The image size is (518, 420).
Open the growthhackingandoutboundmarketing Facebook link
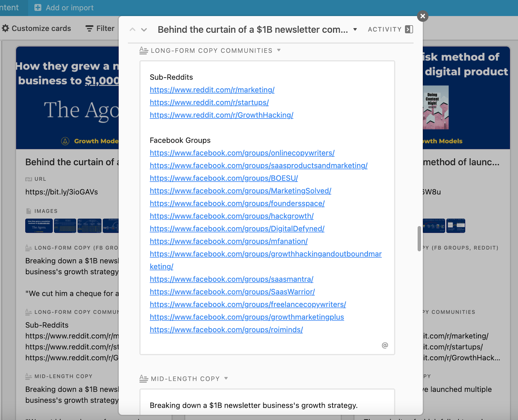point(265,254)
